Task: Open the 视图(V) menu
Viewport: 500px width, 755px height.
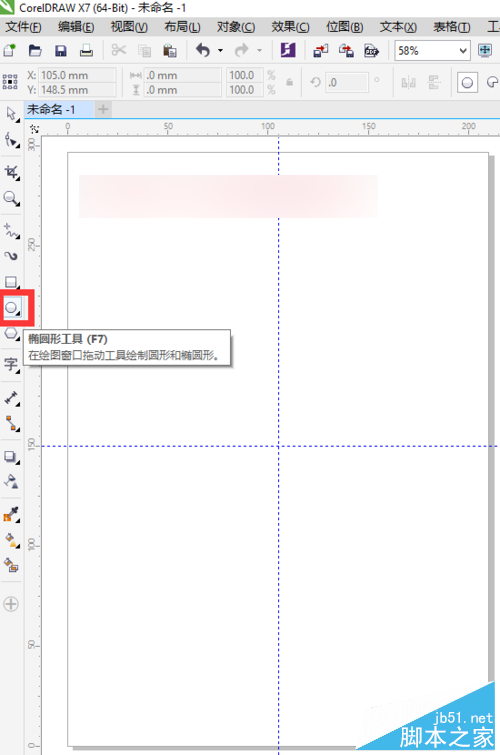Action: point(129,27)
